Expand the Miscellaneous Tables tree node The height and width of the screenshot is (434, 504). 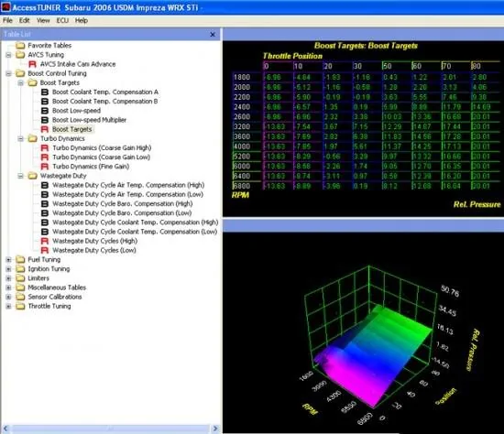pyautogui.click(x=8, y=288)
